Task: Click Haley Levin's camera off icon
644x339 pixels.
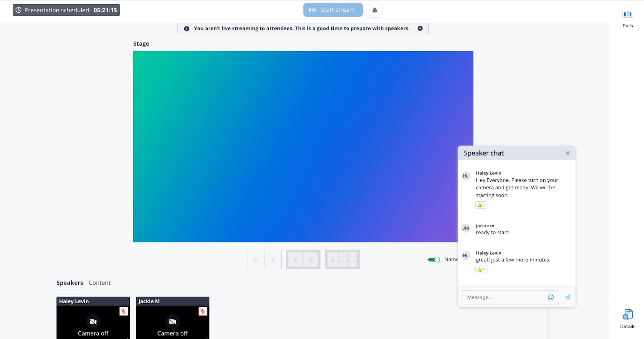Action: point(93,321)
